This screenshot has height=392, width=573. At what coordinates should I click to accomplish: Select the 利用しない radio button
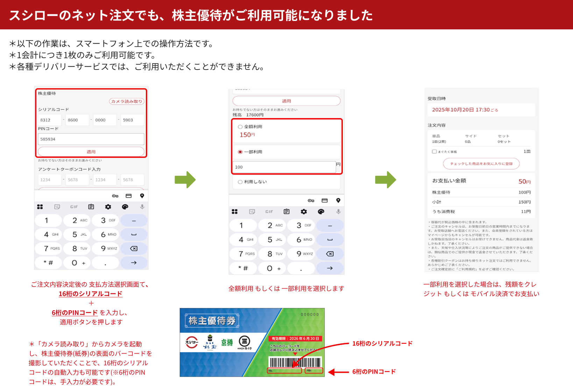point(240,181)
